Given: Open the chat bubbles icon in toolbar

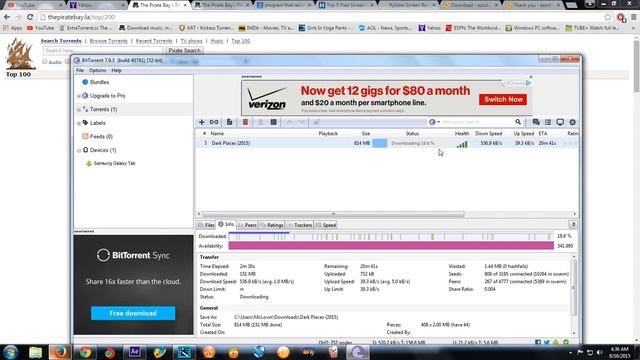Looking at the screenshot, I should click(536, 122).
